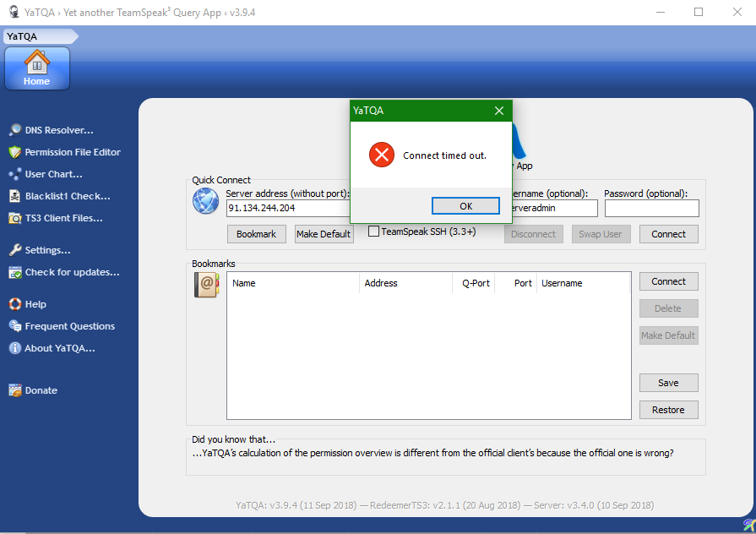Open TS3 Client Files folder icon
Viewport: 756px width, 534px height.
15,218
